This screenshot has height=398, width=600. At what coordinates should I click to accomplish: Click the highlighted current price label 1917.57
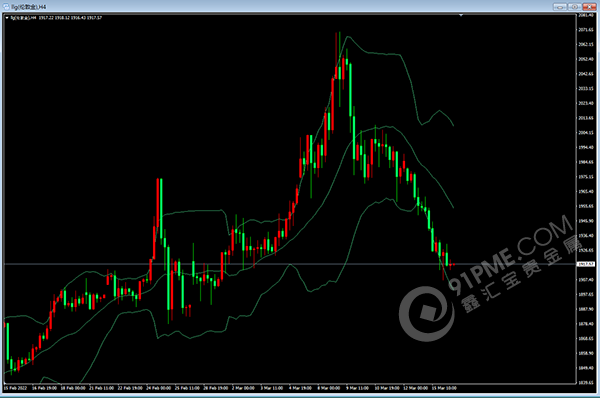(586, 264)
